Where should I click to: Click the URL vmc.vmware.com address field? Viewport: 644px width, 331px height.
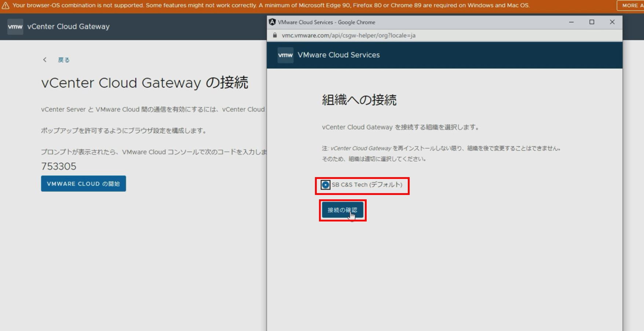tap(348, 36)
